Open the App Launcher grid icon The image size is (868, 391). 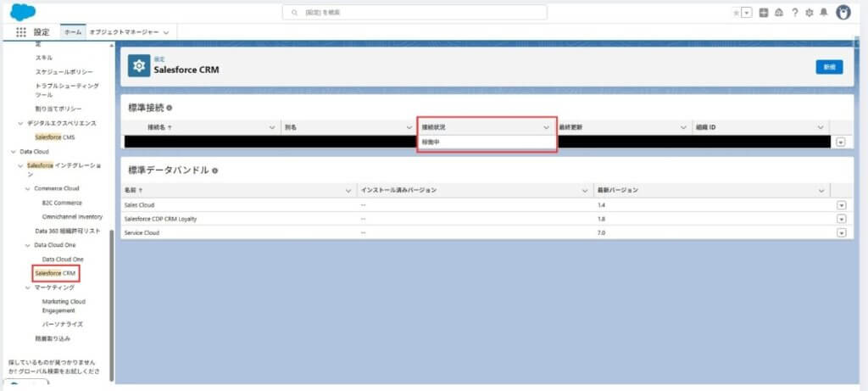pyautogui.click(x=21, y=32)
